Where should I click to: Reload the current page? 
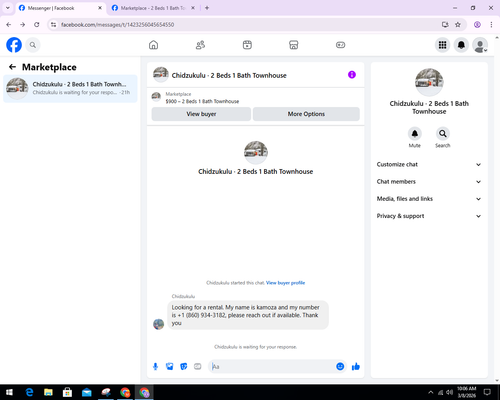[x=37, y=25]
